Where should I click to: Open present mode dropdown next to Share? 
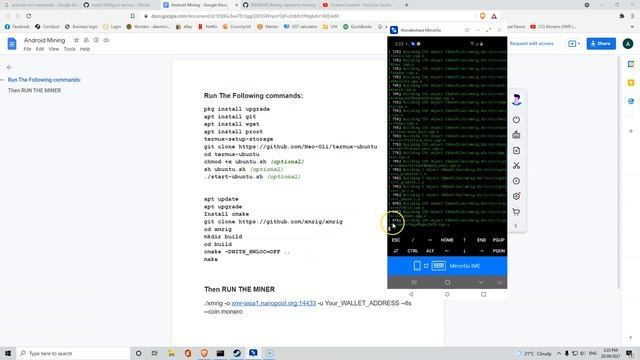pos(574,44)
